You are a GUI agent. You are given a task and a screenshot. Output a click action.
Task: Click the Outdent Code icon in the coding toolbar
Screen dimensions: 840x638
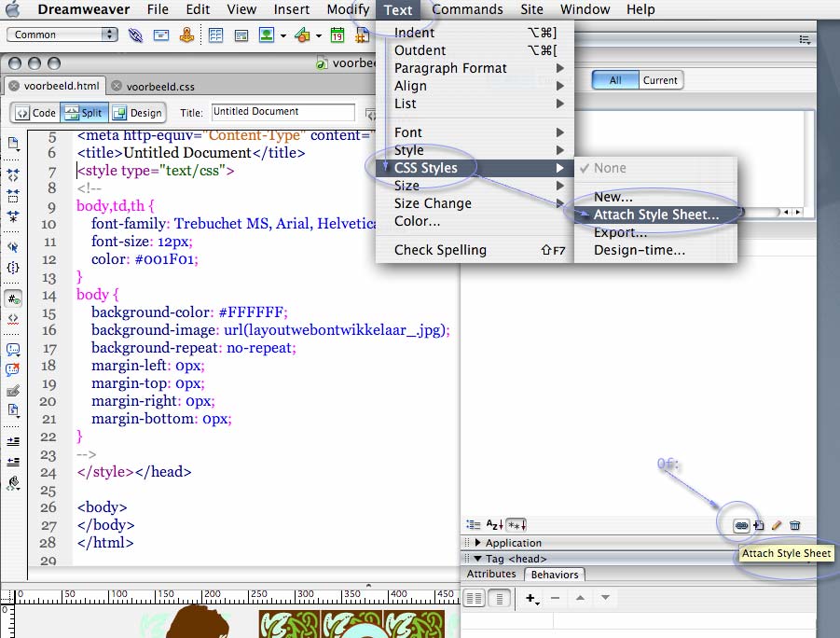13,462
